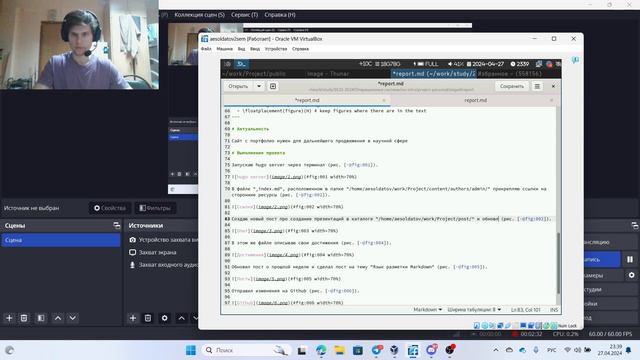Delete the selected scene with trash icon
The width and height of the screenshot is (640, 360).
[24, 318]
